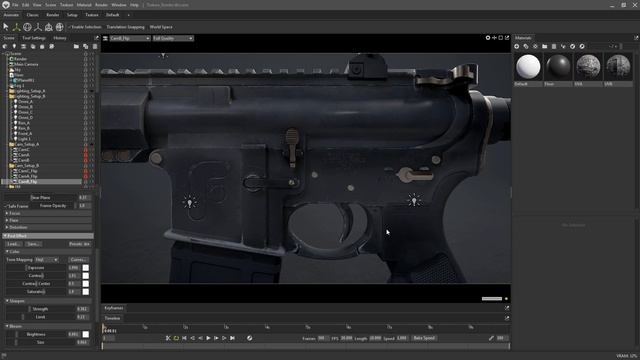Click the timeline edit pencil icon
Image resolution: width=640 pixels, height=360 pixels.
[491, 338]
